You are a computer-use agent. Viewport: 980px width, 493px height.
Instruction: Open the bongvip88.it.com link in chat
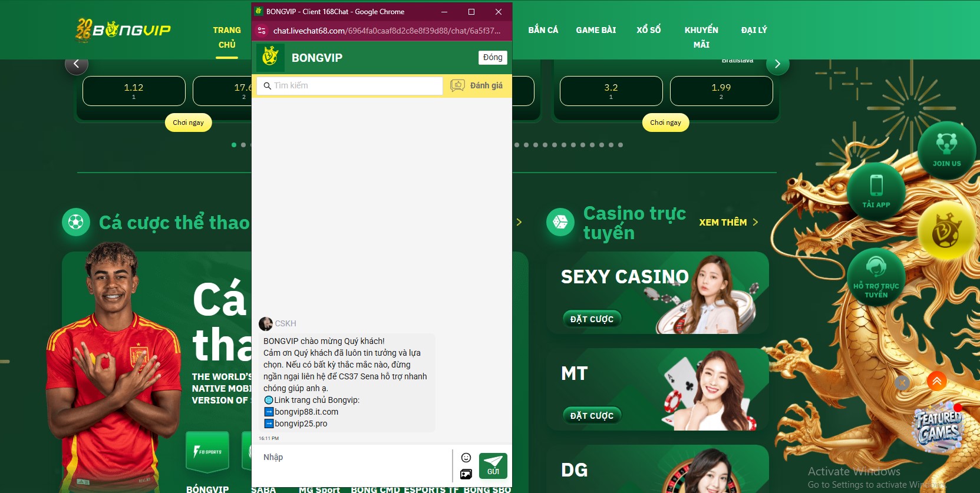pyautogui.click(x=306, y=412)
